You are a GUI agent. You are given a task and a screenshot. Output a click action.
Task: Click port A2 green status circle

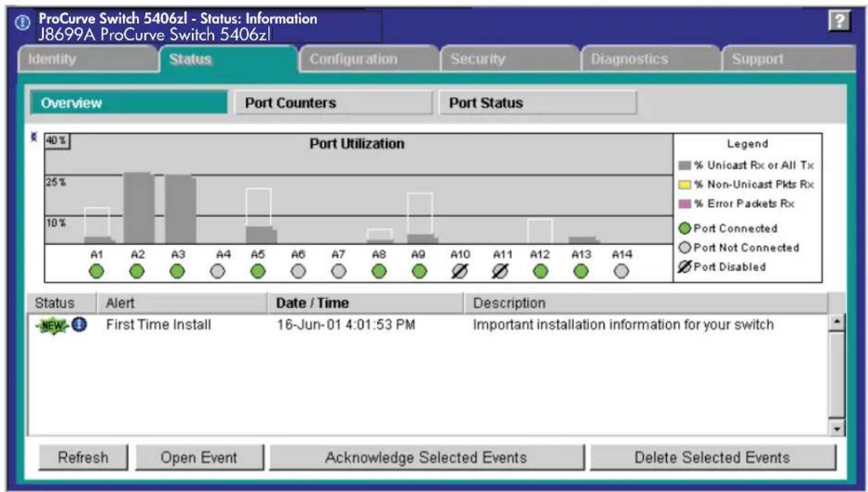pyautogui.click(x=137, y=272)
